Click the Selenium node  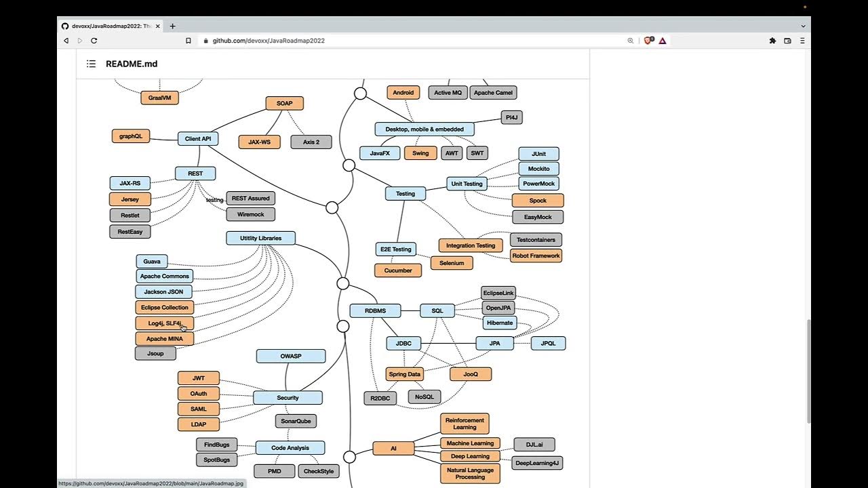click(x=452, y=263)
